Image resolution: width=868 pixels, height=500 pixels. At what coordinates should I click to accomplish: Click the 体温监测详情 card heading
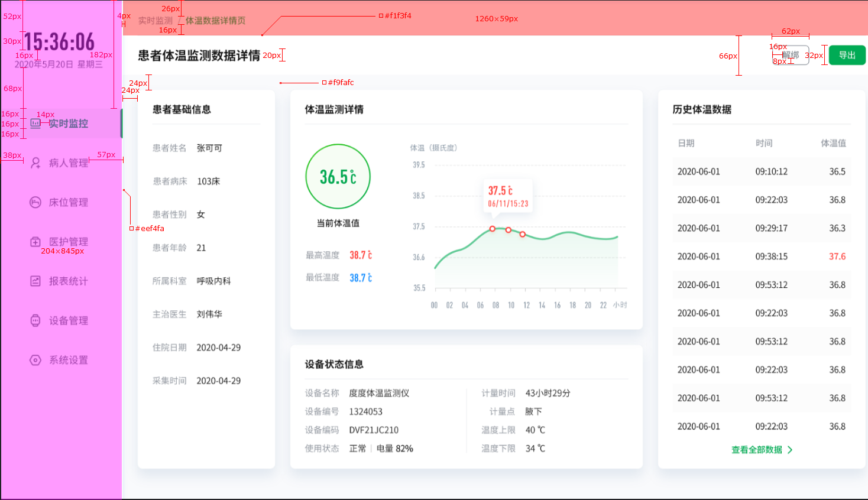334,109
